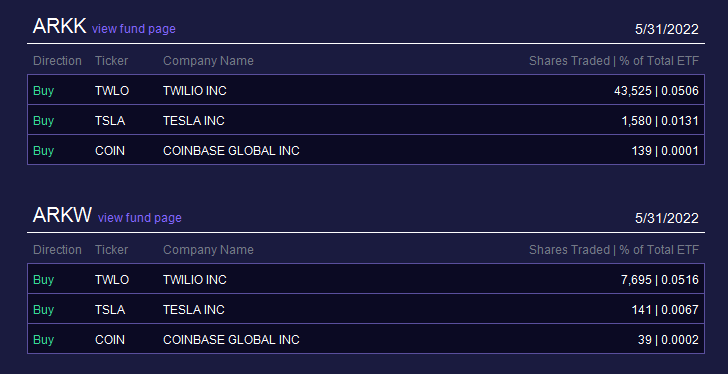This screenshot has height=374, width=728.
Task: Select the ARKK fund title
Action: click(x=59, y=26)
